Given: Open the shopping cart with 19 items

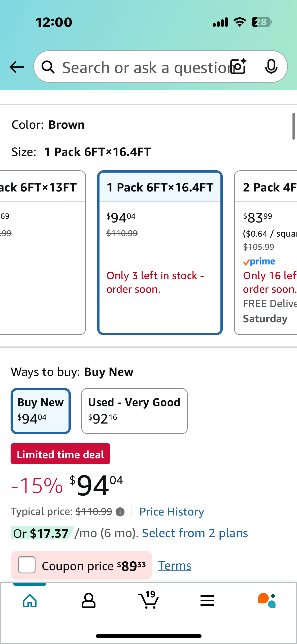Looking at the screenshot, I should pyautogui.click(x=148, y=600).
